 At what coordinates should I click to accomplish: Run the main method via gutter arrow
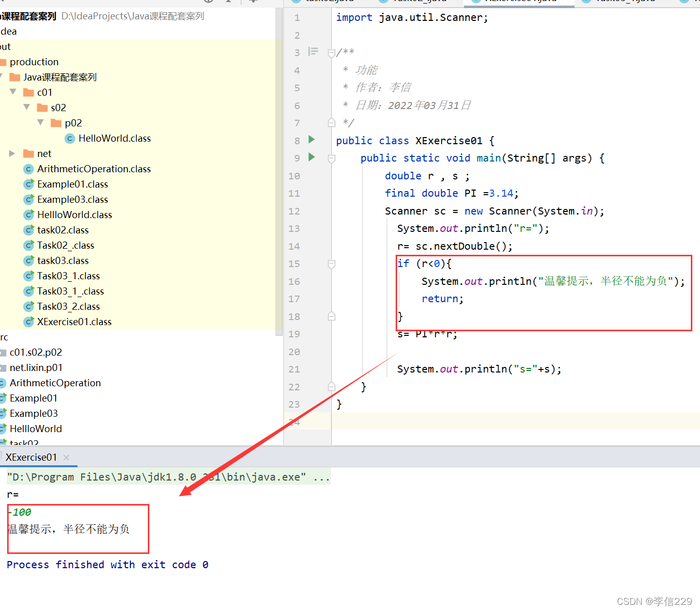point(312,157)
